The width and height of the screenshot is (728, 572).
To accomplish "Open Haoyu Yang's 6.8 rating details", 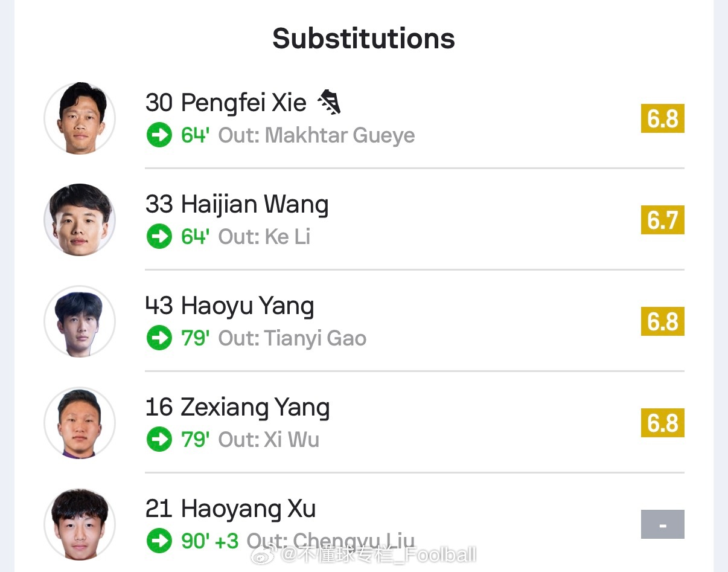I will (662, 321).
